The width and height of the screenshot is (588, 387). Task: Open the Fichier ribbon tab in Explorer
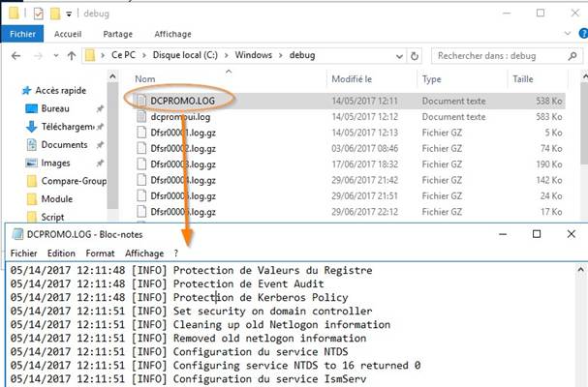tap(22, 34)
